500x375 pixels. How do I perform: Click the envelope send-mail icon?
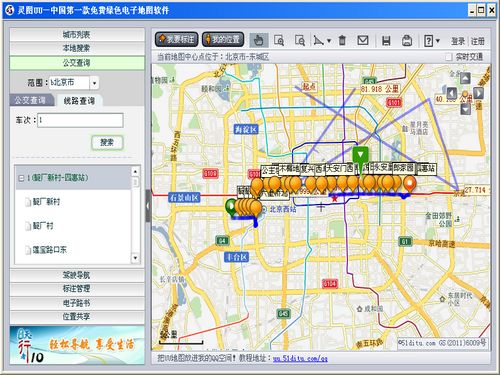point(363,40)
